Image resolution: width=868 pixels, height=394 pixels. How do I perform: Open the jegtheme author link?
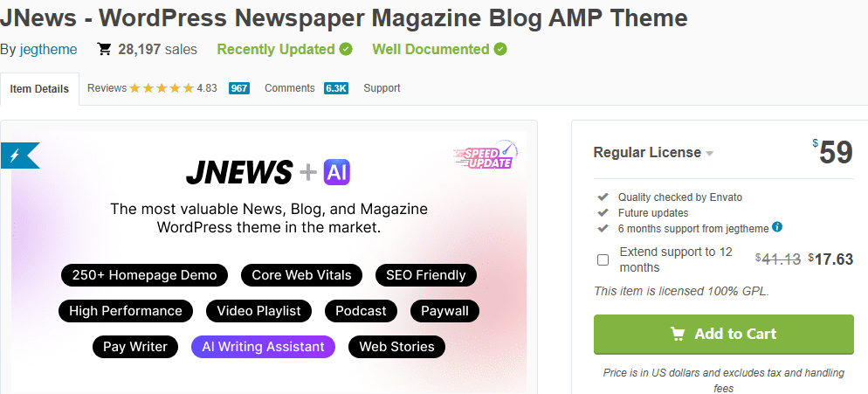pyautogui.click(x=48, y=49)
